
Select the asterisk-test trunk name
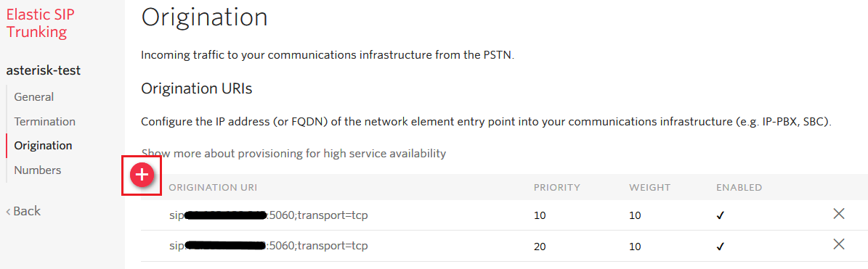43,71
